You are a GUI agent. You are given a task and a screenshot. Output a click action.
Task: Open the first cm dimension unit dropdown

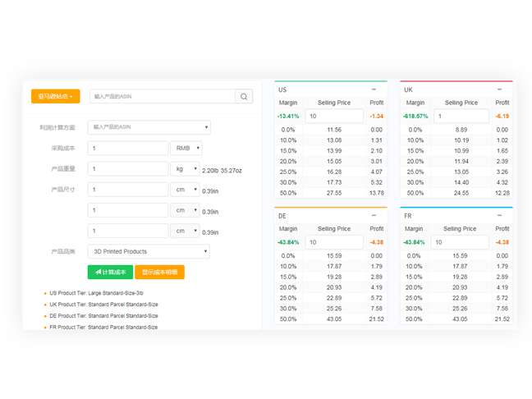click(x=185, y=190)
